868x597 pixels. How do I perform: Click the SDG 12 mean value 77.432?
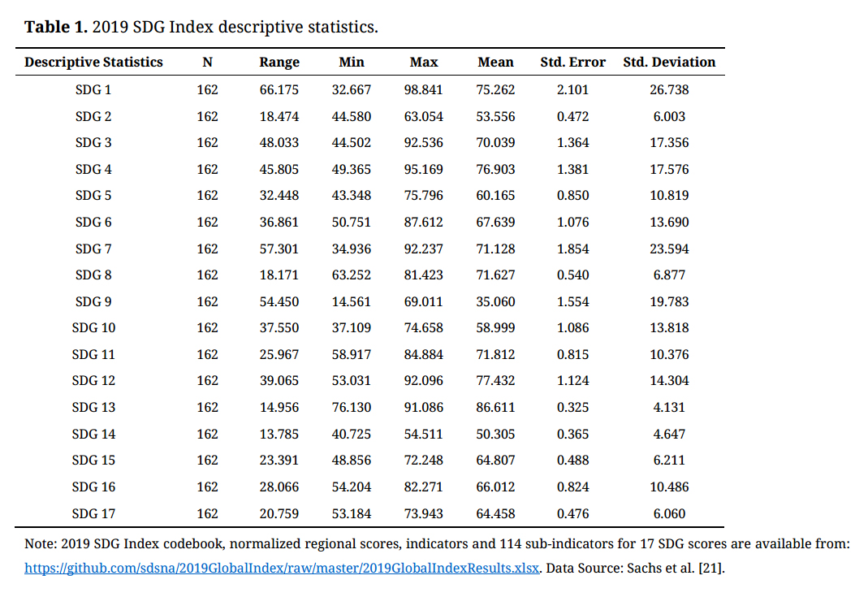tap(495, 381)
